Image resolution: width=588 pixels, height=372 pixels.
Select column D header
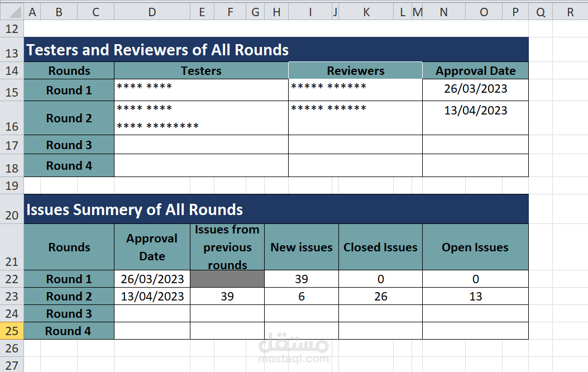pos(152,12)
